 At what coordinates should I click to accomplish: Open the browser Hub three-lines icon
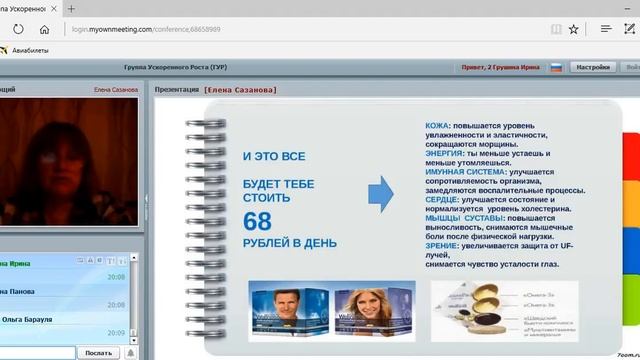click(x=606, y=29)
